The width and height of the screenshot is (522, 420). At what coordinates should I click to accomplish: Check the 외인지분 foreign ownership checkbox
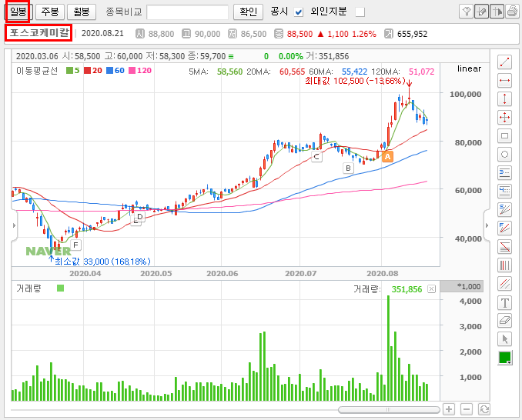(x=360, y=12)
